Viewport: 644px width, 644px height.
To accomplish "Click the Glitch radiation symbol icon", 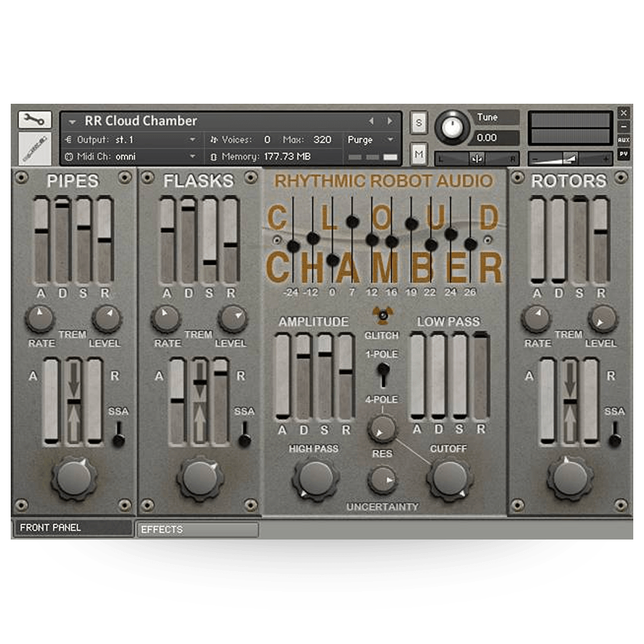I will [383, 316].
